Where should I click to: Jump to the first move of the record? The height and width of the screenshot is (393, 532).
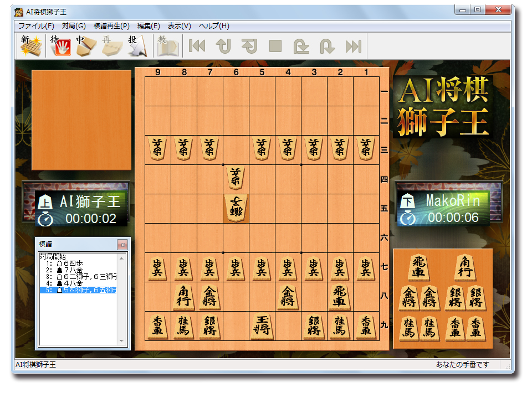click(197, 46)
